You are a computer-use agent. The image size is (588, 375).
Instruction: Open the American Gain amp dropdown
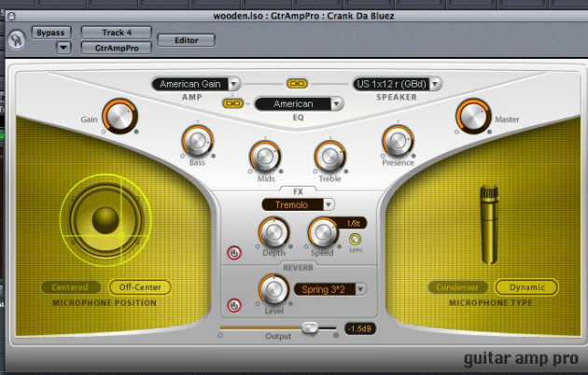tap(196, 84)
